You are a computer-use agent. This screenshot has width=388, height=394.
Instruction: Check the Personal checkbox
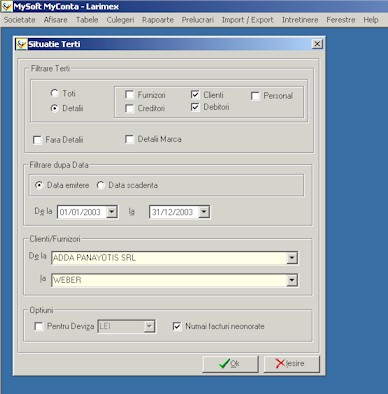pos(255,96)
